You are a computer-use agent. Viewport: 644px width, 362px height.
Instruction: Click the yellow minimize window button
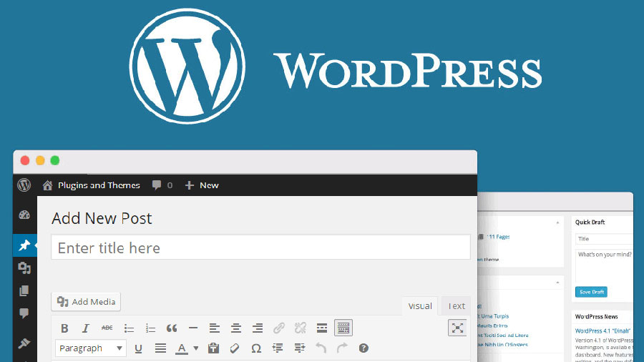click(x=40, y=160)
